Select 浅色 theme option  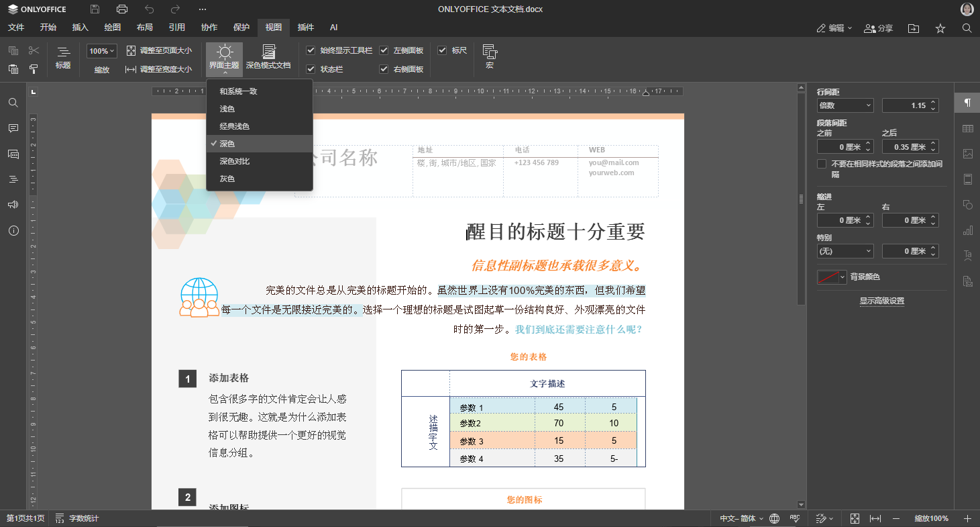click(x=260, y=109)
